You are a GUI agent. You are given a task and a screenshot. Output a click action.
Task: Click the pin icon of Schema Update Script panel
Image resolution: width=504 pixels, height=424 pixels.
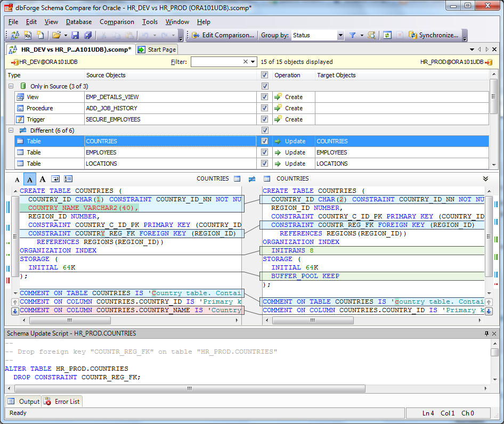tap(486, 333)
